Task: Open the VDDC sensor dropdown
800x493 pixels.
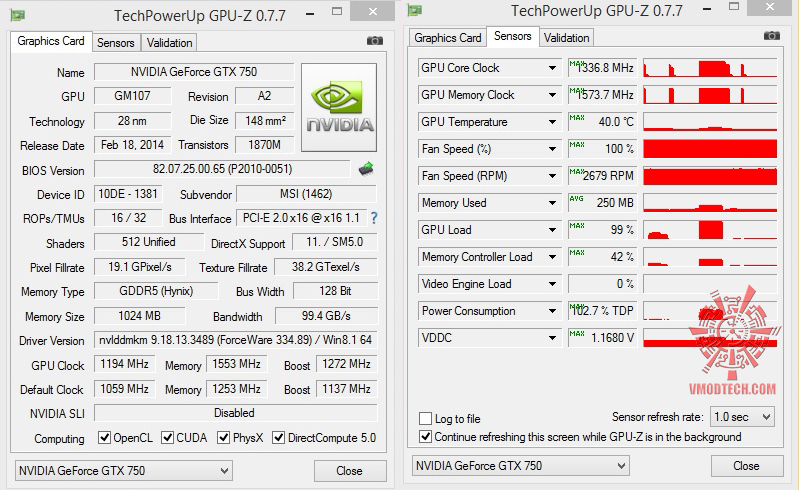Action: point(552,338)
